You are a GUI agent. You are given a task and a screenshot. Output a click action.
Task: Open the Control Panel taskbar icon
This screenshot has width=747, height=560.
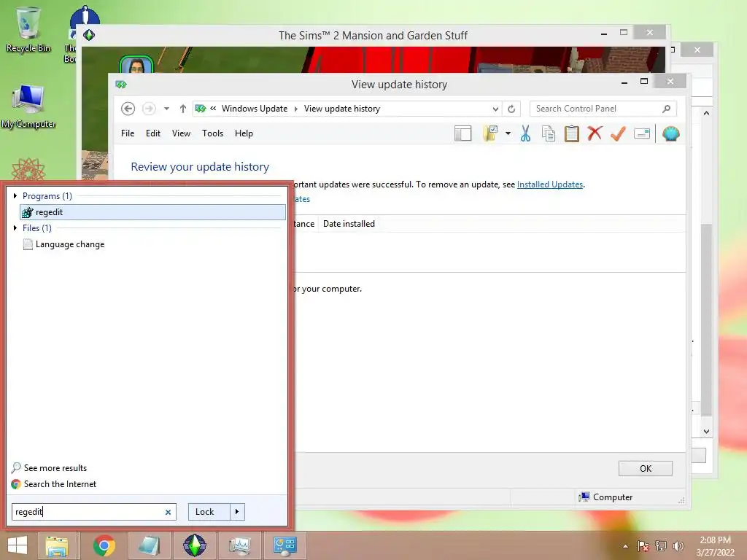tap(285, 545)
